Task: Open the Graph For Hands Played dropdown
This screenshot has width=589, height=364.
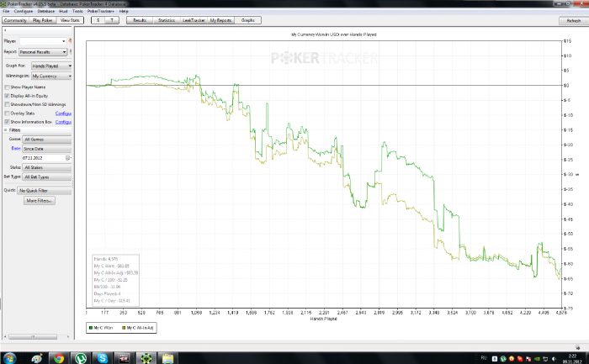Action: click(x=51, y=66)
